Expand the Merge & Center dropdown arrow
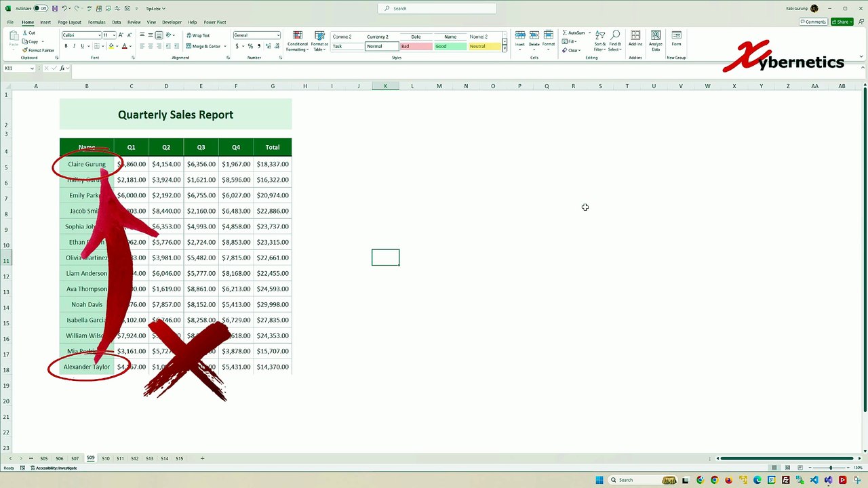This screenshot has width=868, height=488. (224, 46)
